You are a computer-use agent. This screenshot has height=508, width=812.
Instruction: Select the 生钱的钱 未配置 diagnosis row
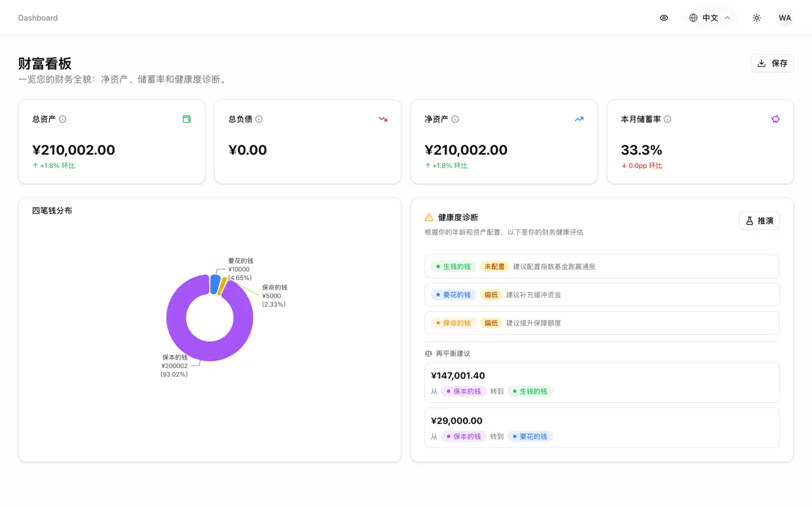tap(602, 266)
